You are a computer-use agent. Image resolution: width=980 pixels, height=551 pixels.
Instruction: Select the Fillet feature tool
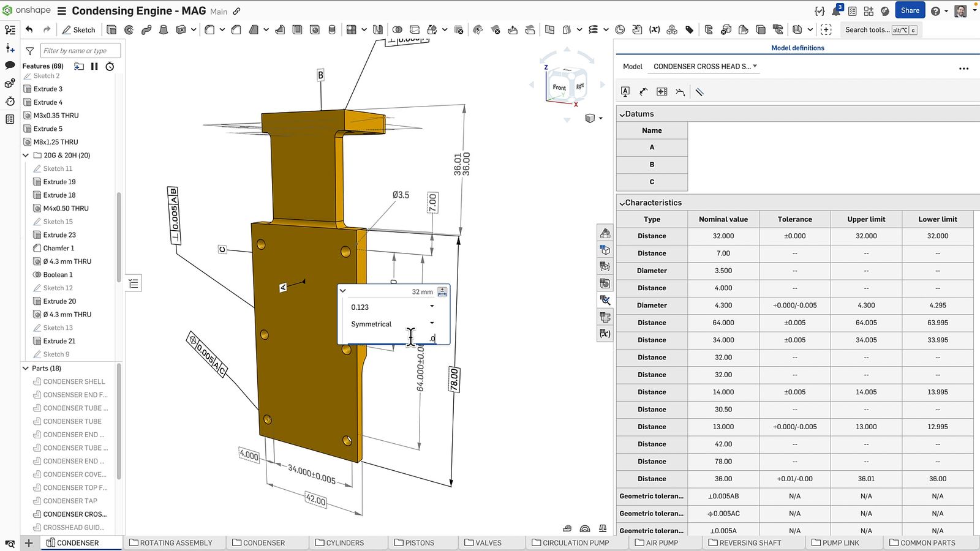[x=209, y=29]
